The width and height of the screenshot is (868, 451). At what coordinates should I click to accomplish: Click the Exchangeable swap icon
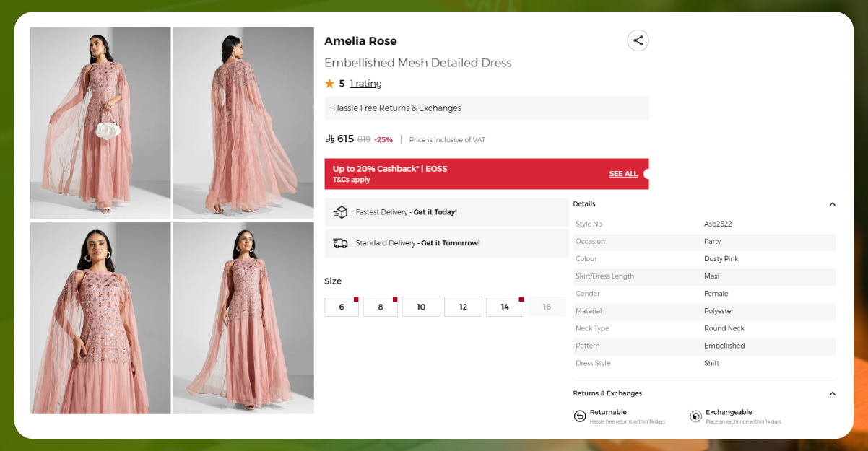(695, 416)
